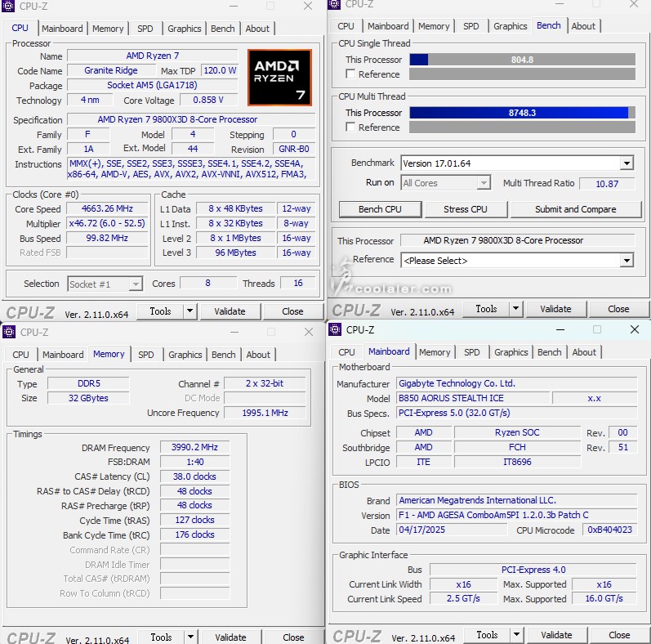This screenshot has width=651, height=644.
Task: Open the Socket #1 selection dropdown
Action: click(136, 284)
